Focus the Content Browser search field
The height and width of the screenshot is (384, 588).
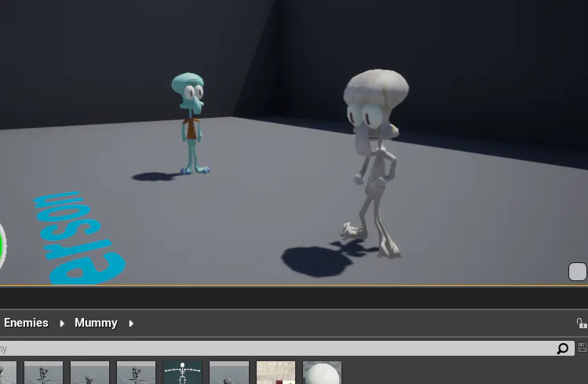click(x=287, y=349)
